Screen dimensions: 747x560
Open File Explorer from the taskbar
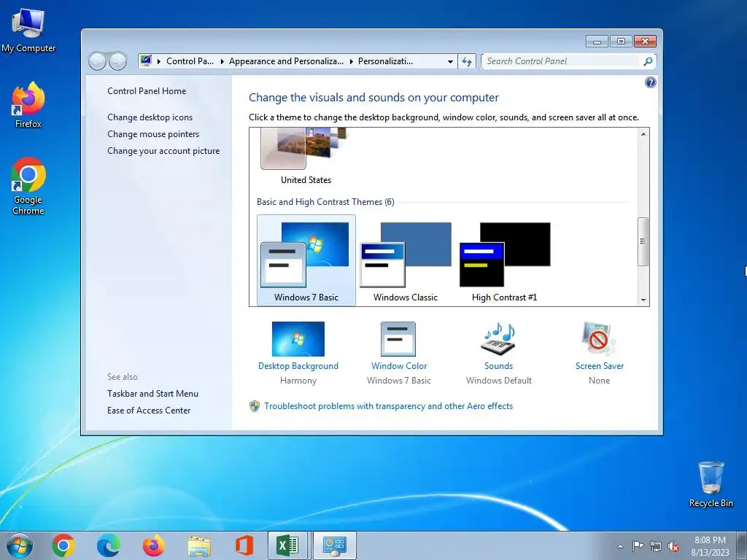point(199,545)
